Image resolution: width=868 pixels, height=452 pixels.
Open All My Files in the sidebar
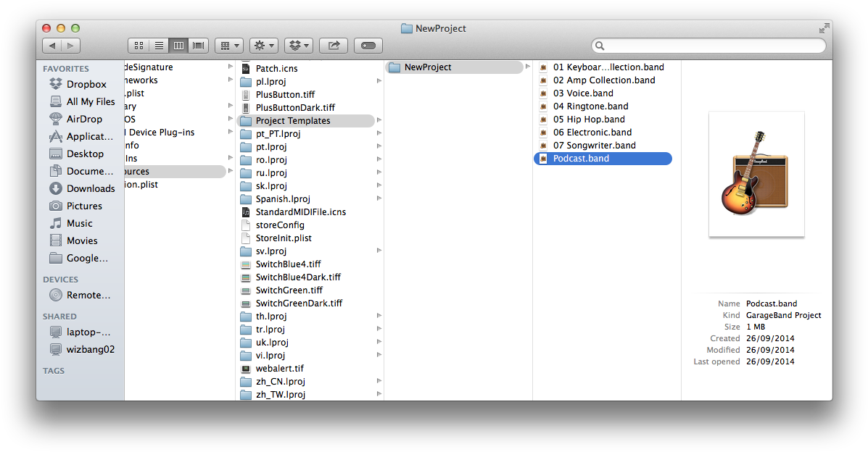pos(83,101)
